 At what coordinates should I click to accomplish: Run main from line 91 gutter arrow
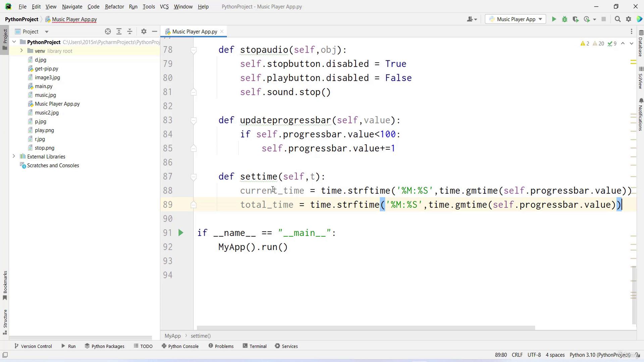pos(181,233)
